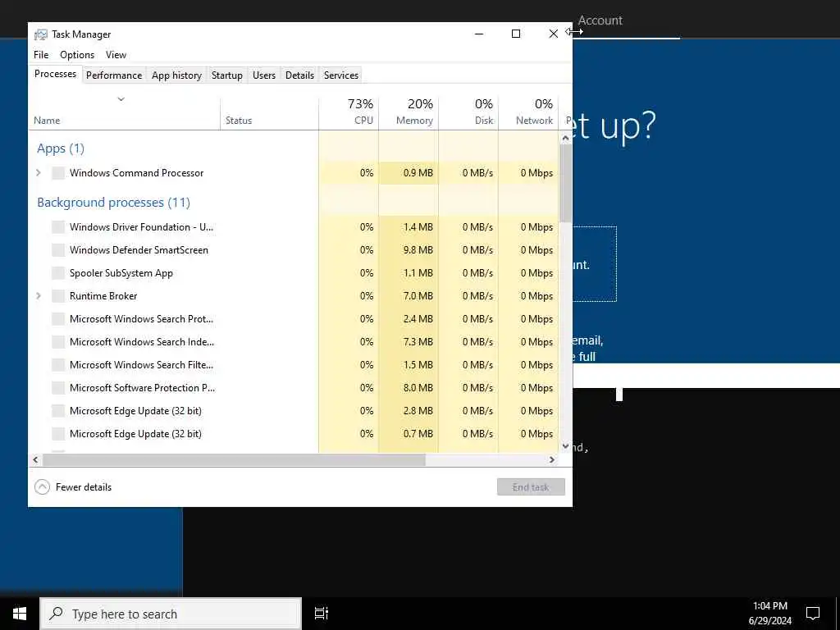This screenshot has height=630, width=840.
Task: Click the Account tab in the background window
Action: point(600,21)
